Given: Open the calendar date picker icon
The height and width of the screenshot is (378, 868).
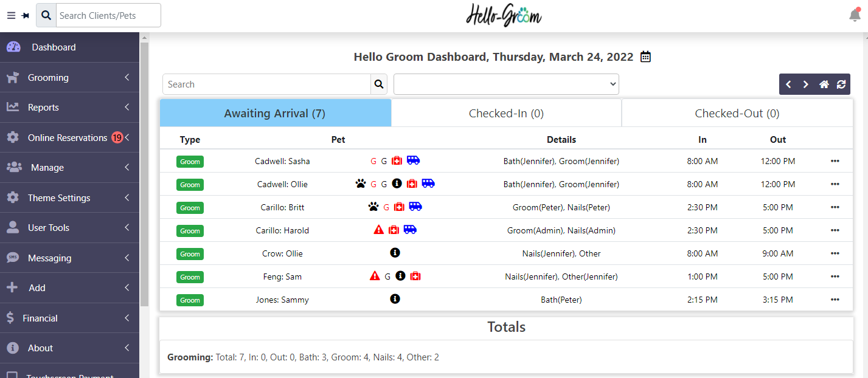Looking at the screenshot, I should click(645, 57).
